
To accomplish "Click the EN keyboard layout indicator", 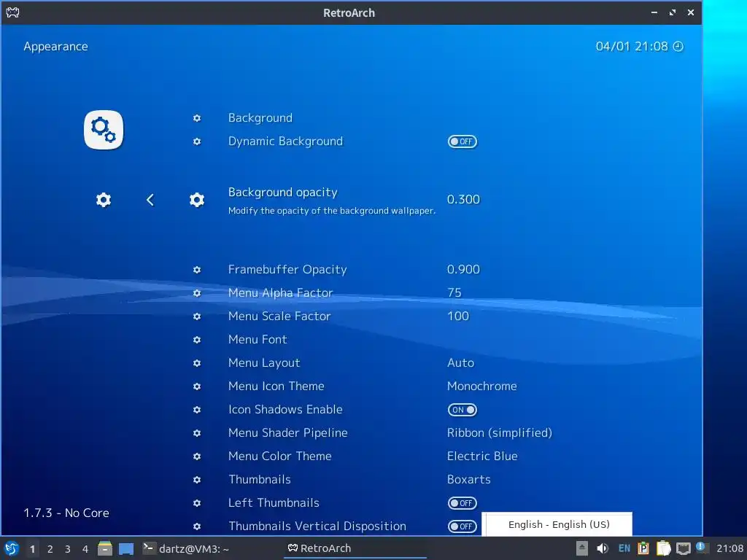I will [x=624, y=548].
